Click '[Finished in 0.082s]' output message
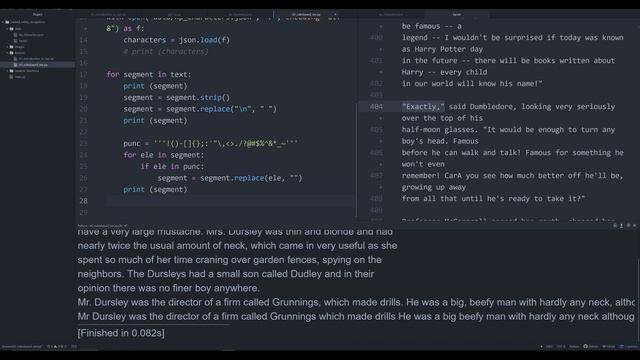Image resolution: width=640 pixels, height=360 pixels. pyautogui.click(x=121, y=333)
